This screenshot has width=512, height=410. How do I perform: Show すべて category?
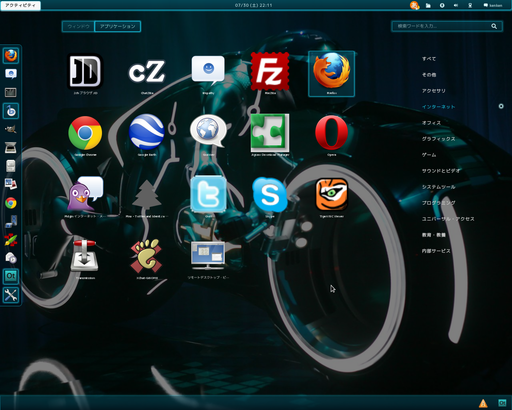click(429, 59)
